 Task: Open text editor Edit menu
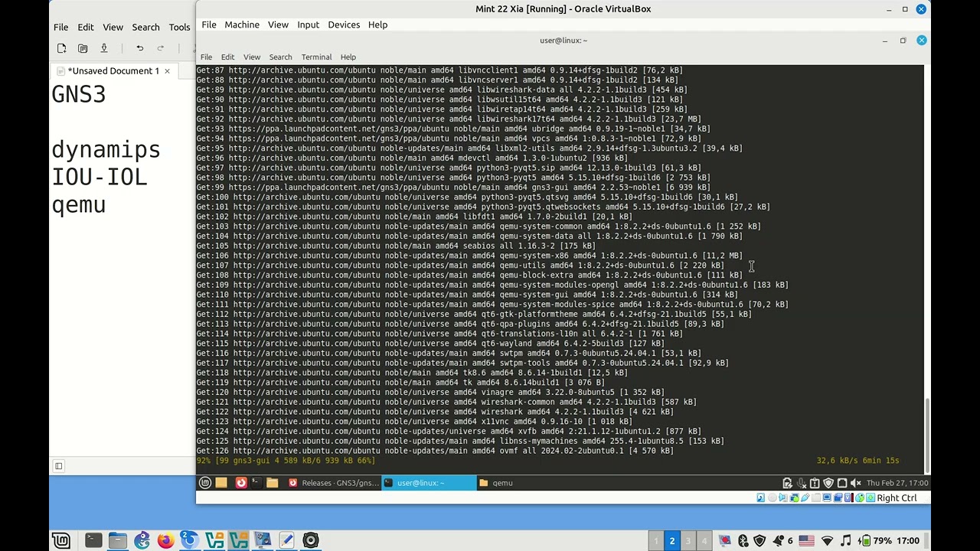coord(85,27)
